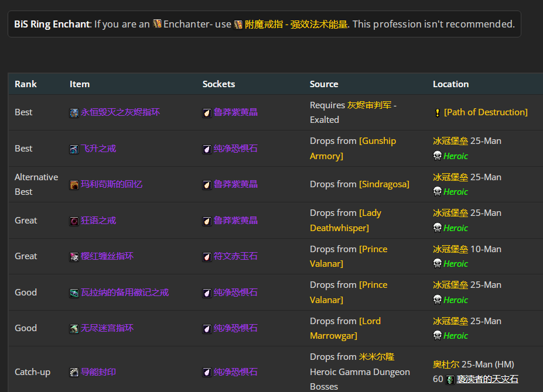543x392 pixels.
Task: Click the 飞升之戒 ring icon
Action: (74, 149)
